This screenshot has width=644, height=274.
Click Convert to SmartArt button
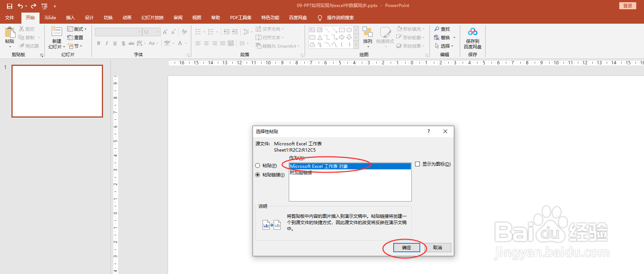[x=277, y=46]
